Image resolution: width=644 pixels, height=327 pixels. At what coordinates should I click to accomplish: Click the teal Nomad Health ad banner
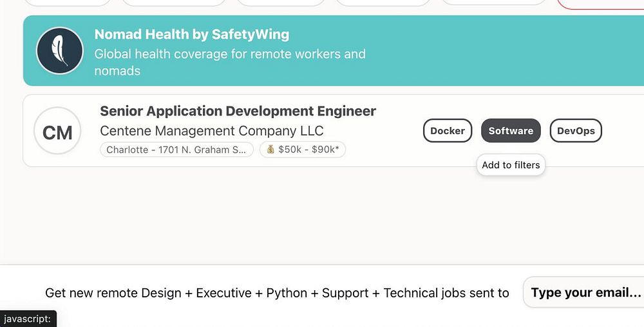point(502,50)
